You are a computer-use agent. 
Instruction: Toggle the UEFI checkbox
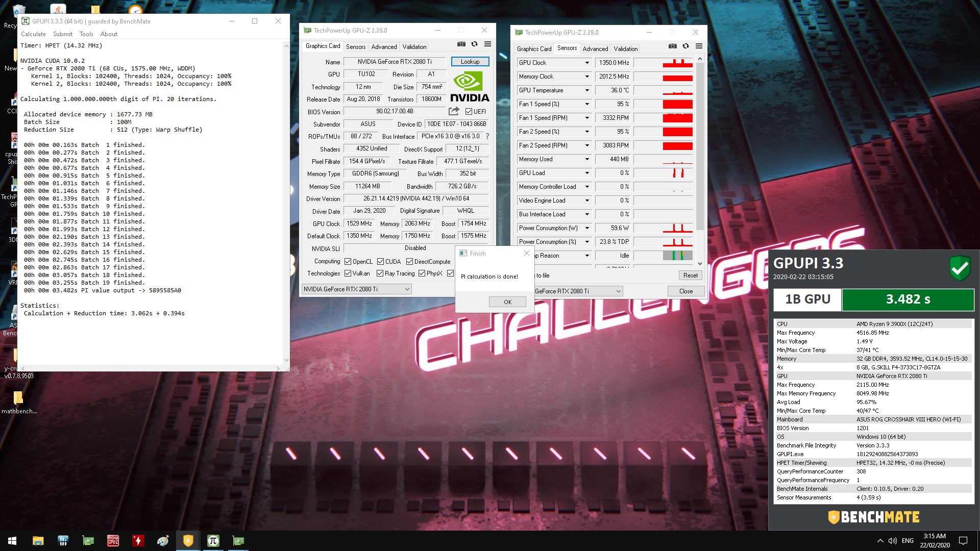coord(469,112)
